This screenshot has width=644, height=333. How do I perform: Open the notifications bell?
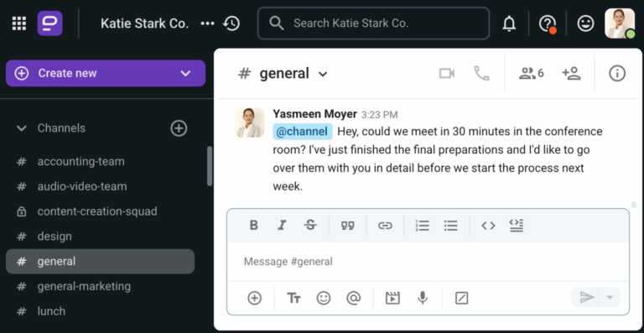509,23
